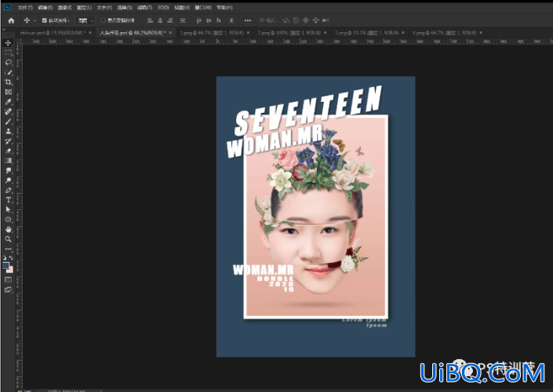The height and width of the screenshot is (392, 553).
Task: Select the History Brush tool
Action: coord(8,141)
